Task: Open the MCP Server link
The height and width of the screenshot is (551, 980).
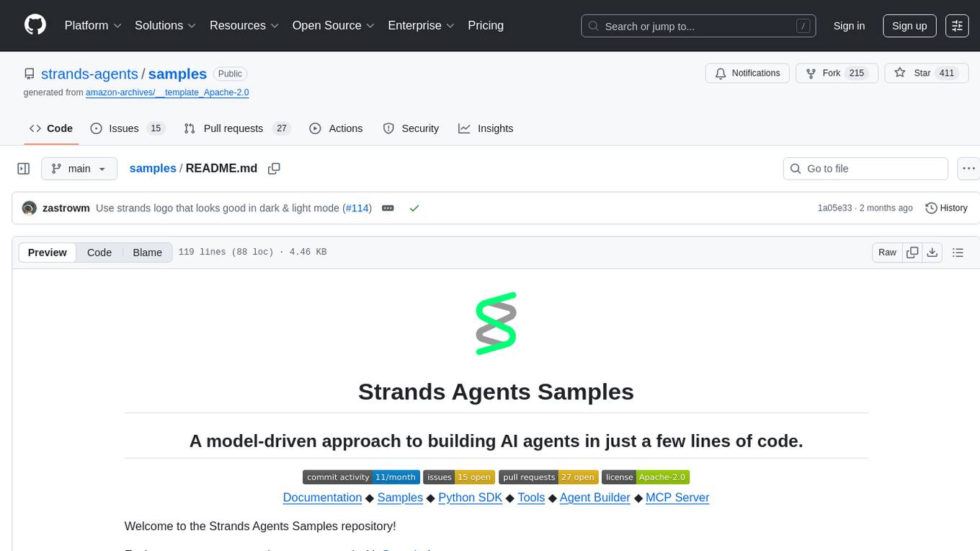Action: [677, 498]
